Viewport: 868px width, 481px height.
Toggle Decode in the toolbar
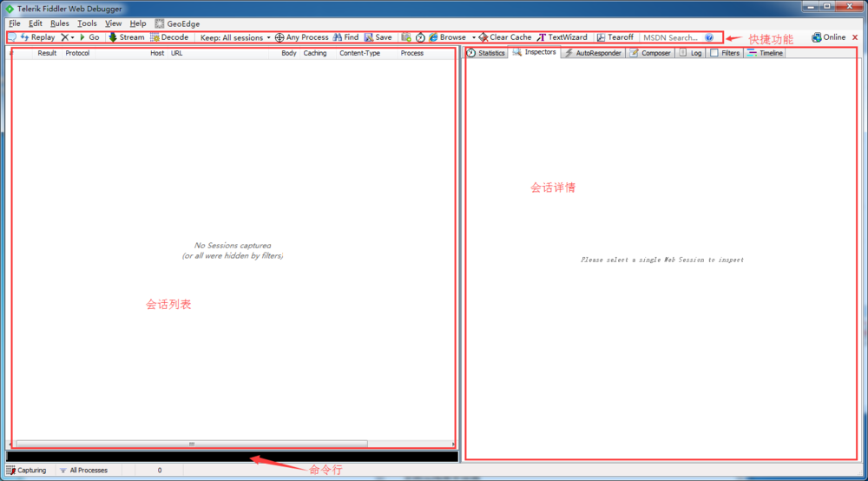tap(169, 37)
